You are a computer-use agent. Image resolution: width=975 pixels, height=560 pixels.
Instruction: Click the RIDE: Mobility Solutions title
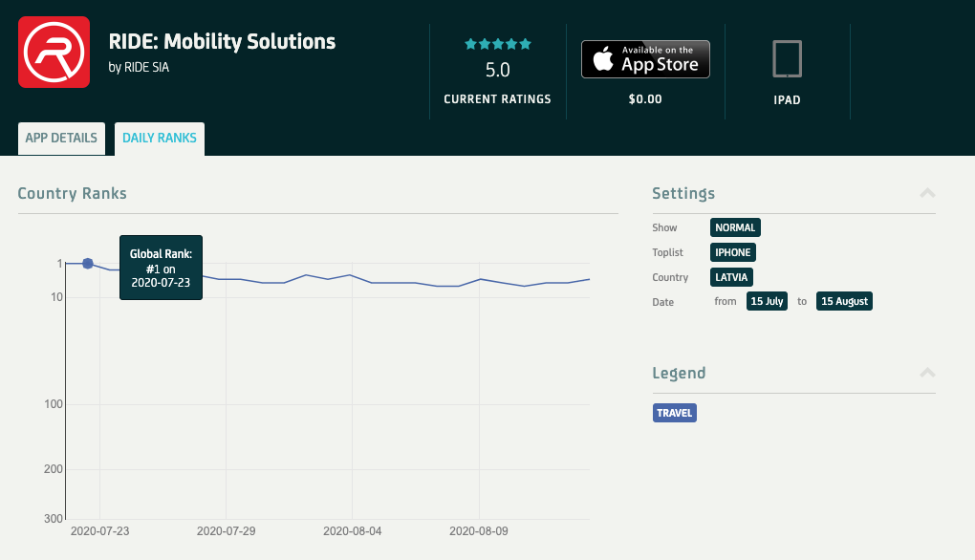(x=222, y=42)
